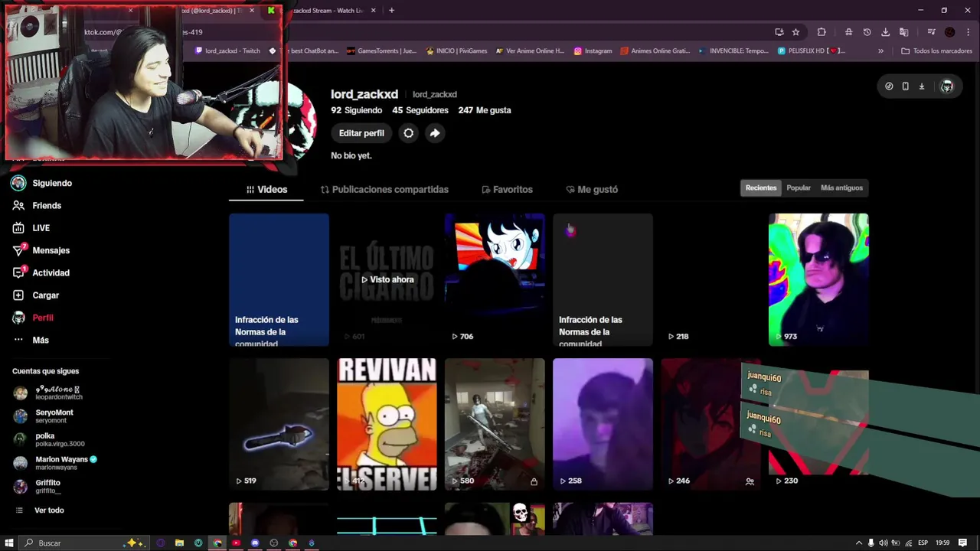This screenshot has width=980, height=551.
Task: Click the browser history clock icon
Action: point(867,32)
